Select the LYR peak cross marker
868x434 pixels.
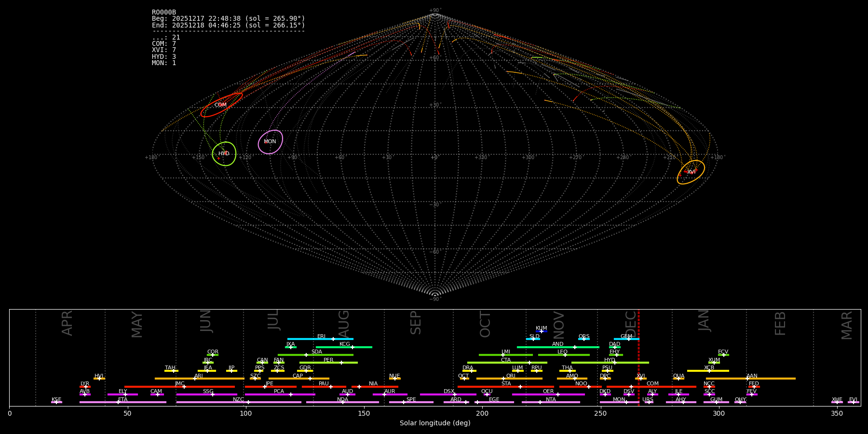coord(86,387)
